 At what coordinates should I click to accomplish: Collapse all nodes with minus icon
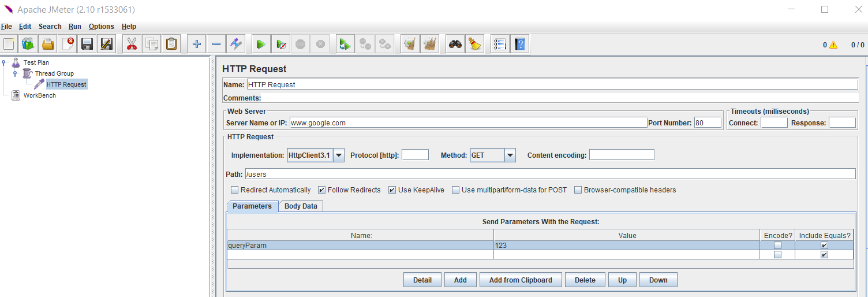[x=216, y=44]
